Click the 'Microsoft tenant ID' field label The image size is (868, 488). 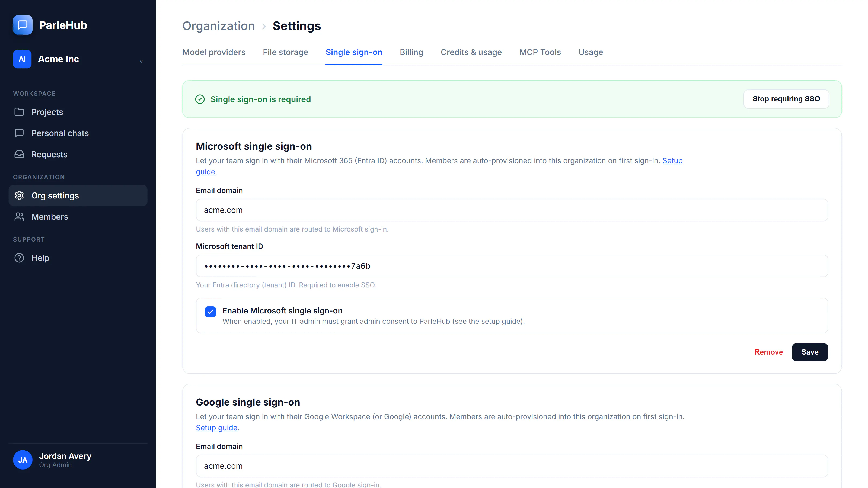[x=229, y=246]
